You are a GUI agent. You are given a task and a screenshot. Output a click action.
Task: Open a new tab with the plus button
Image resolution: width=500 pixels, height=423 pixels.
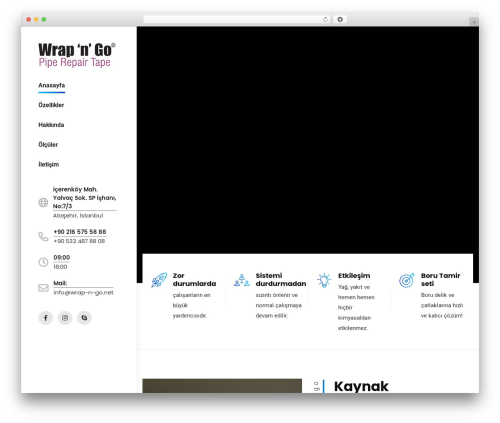pyautogui.click(x=474, y=22)
